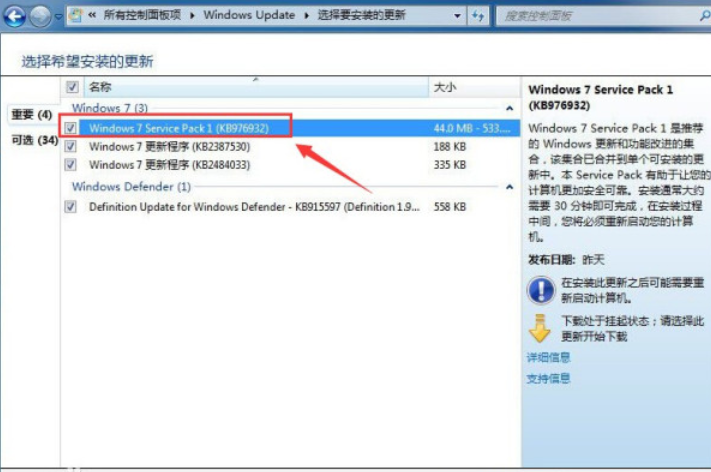Open the 支持信息 link
The width and height of the screenshot is (711, 472).
coord(548,378)
